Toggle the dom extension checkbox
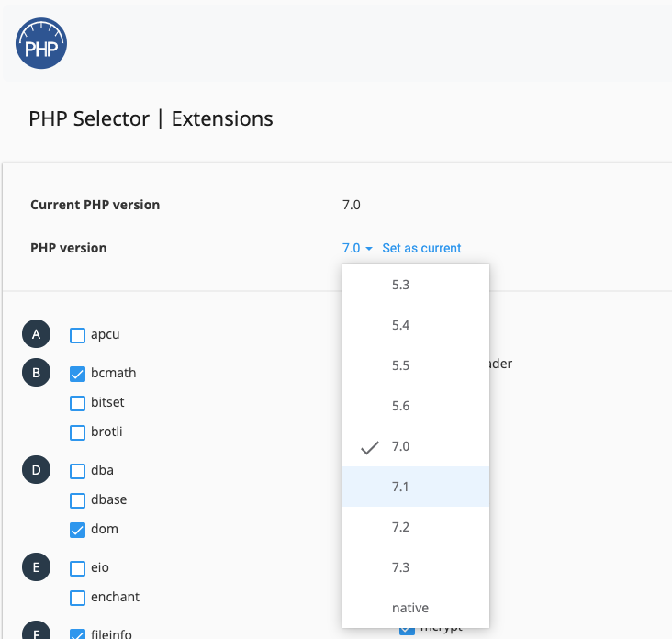The height and width of the screenshot is (639, 672). pyautogui.click(x=77, y=530)
